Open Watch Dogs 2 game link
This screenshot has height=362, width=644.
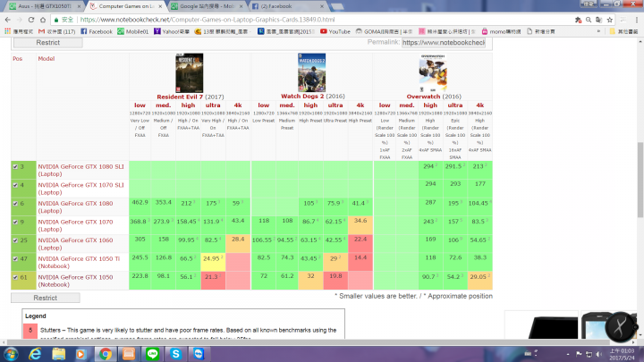pos(302,96)
